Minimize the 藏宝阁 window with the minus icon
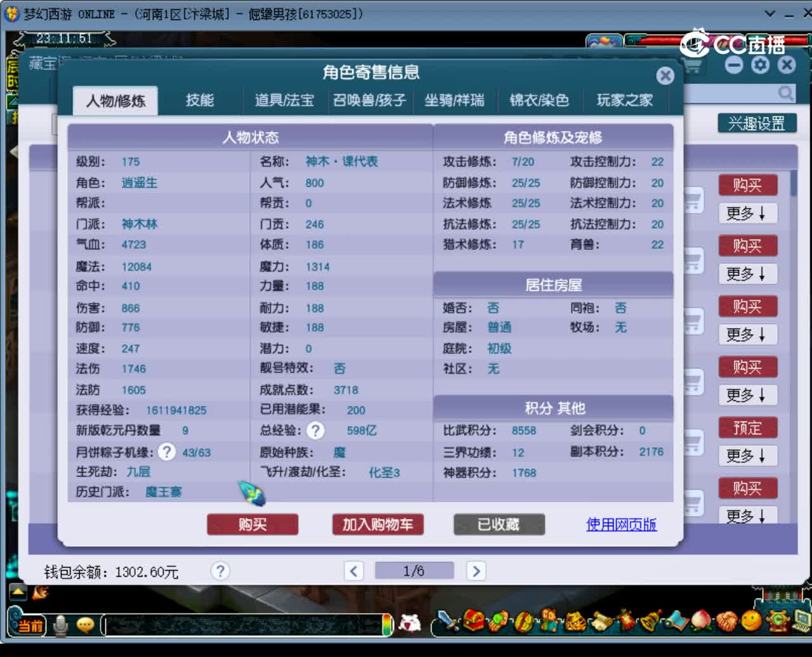This screenshot has width=812, height=657. point(734,65)
